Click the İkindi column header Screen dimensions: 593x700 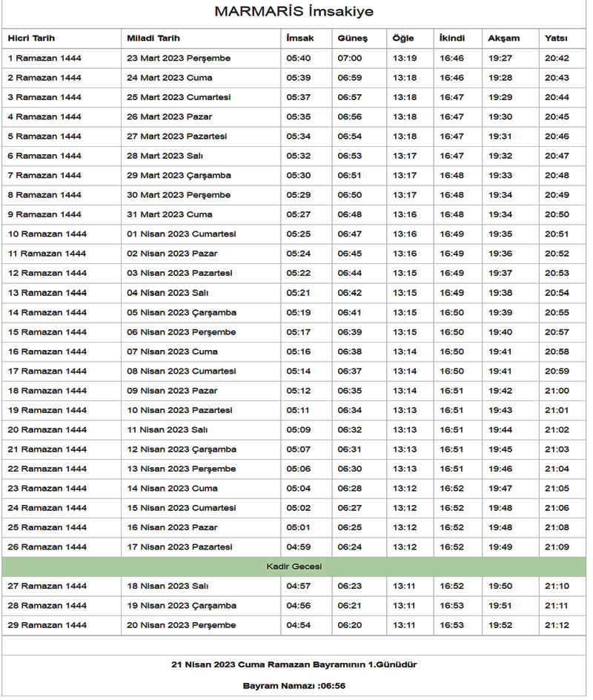452,39
